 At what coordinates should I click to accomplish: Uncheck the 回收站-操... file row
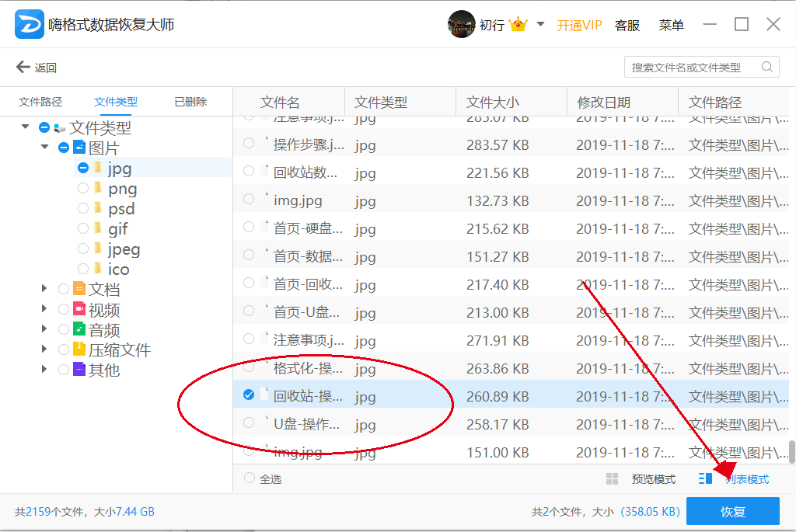pyautogui.click(x=248, y=395)
